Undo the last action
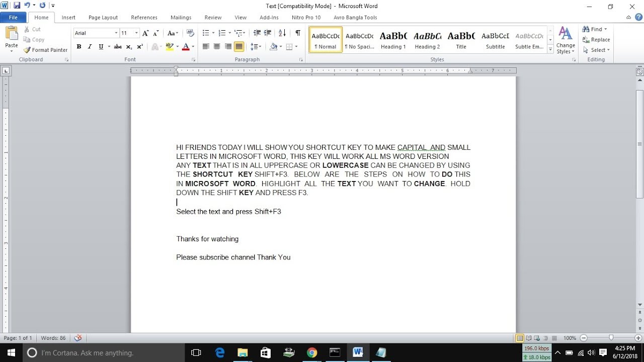 (x=27, y=6)
